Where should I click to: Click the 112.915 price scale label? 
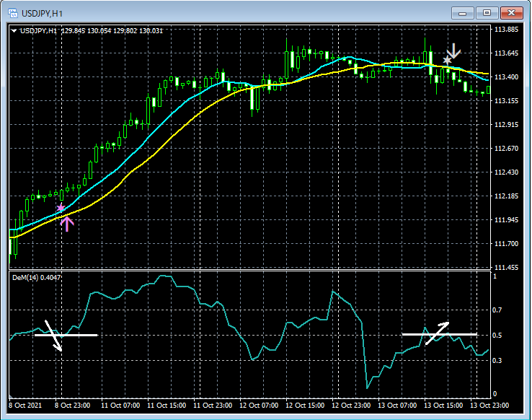(x=506, y=125)
